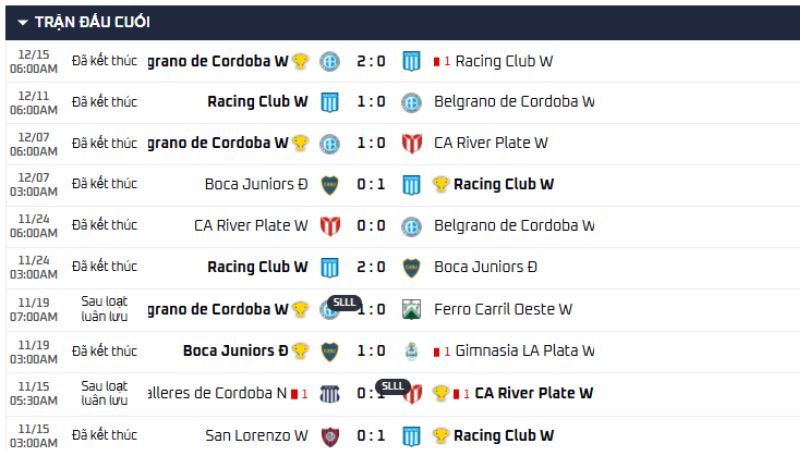Click CA River Plate crest in 12/07 match
This screenshot has height=450, width=800.
click(x=411, y=143)
